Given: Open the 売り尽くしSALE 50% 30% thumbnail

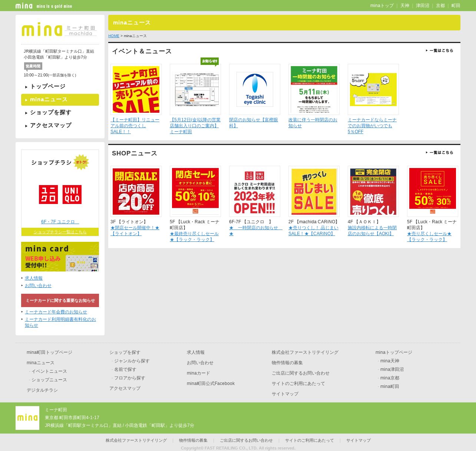Looking at the screenshot, I should (433, 191).
